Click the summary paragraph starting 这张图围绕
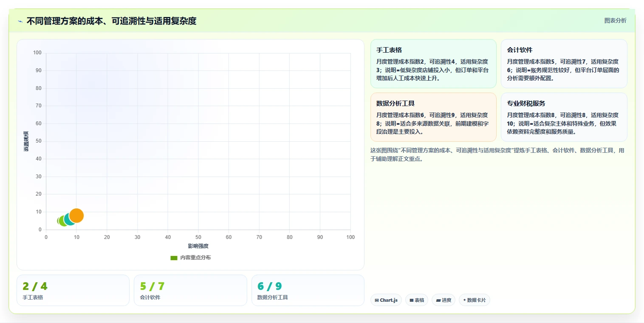 (497, 154)
